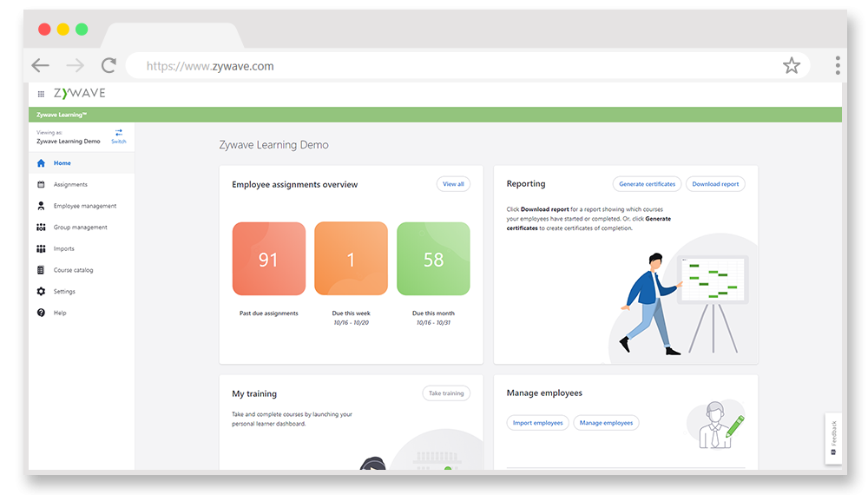
Task: Click the Switch account icon
Action: pyautogui.click(x=118, y=132)
